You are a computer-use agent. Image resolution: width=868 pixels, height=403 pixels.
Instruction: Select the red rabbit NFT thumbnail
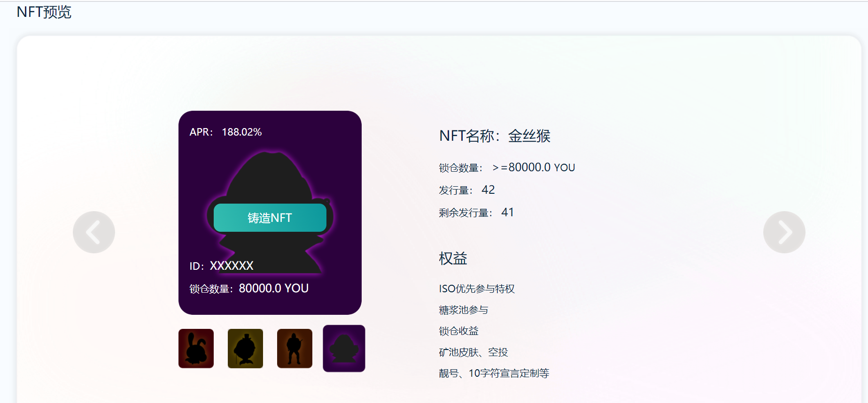coord(196,349)
